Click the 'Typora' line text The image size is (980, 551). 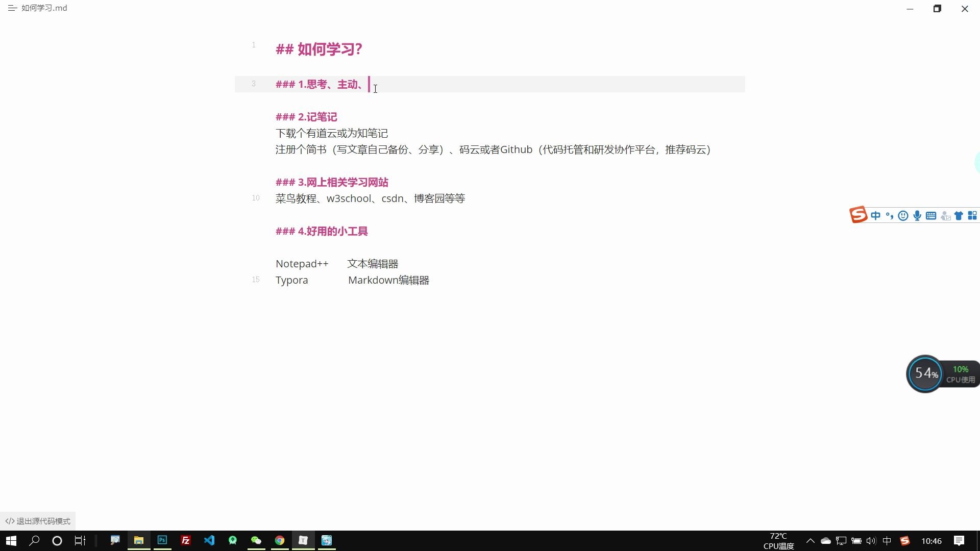(x=291, y=280)
